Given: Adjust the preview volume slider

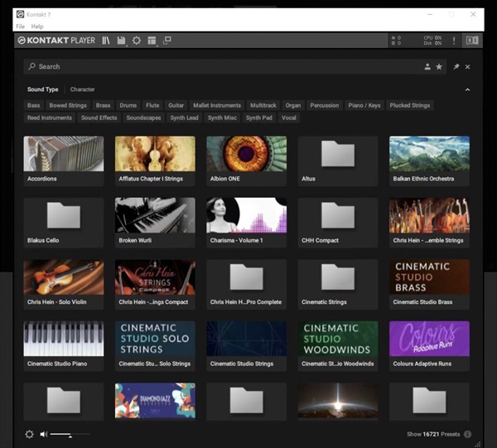Looking at the screenshot, I should click(70, 435).
